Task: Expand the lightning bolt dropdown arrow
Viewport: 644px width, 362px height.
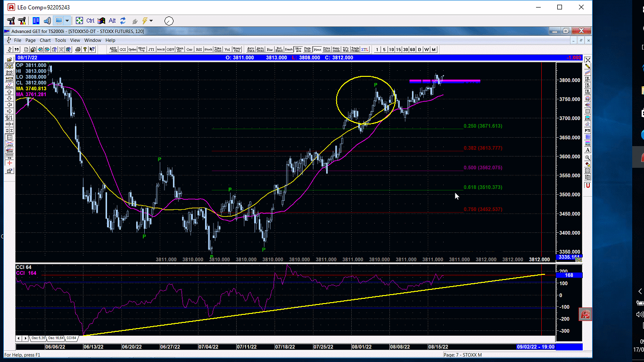Action: [x=151, y=21]
